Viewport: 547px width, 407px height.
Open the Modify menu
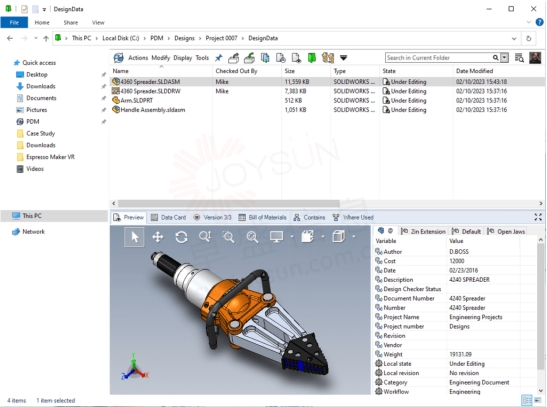pos(160,58)
